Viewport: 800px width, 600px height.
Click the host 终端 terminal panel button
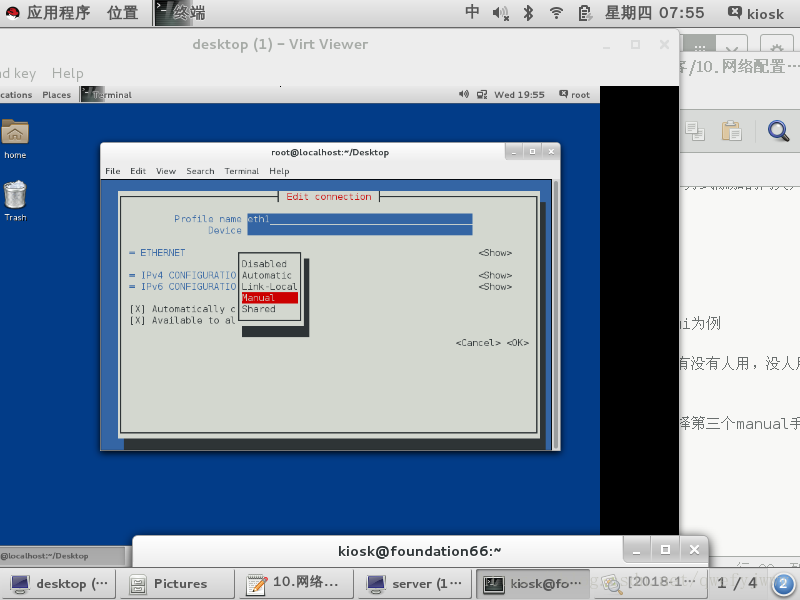[x=181, y=13]
